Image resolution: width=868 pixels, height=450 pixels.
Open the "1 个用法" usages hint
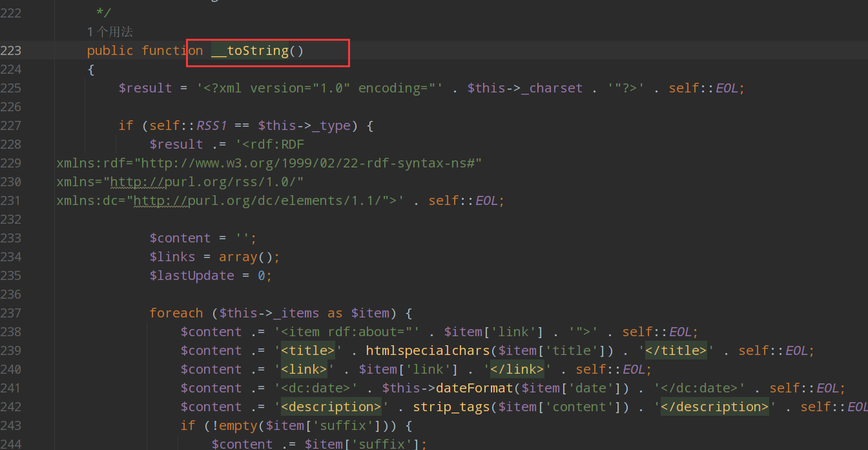pyautogui.click(x=110, y=32)
